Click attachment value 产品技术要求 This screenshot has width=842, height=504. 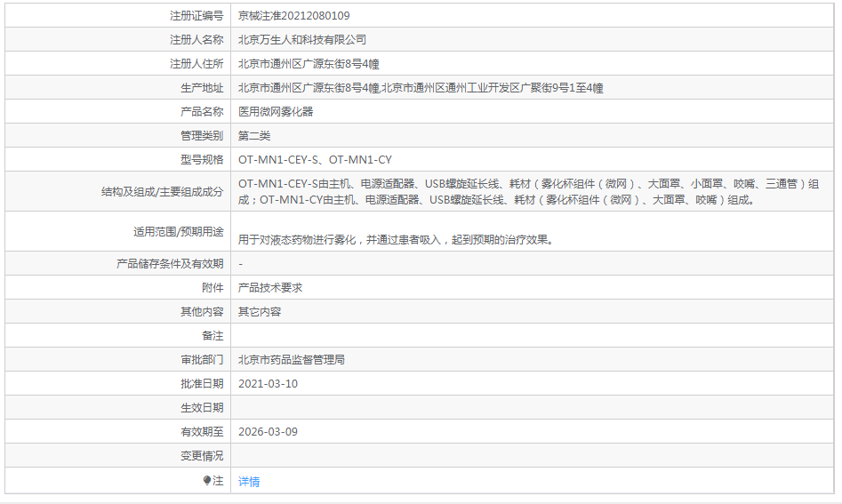(270, 288)
